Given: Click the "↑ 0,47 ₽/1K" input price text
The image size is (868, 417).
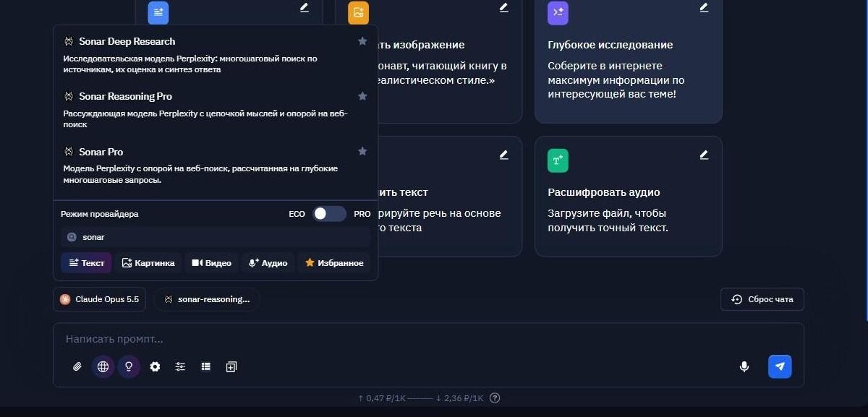Looking at the screenshot, I should tap(382, 398).
